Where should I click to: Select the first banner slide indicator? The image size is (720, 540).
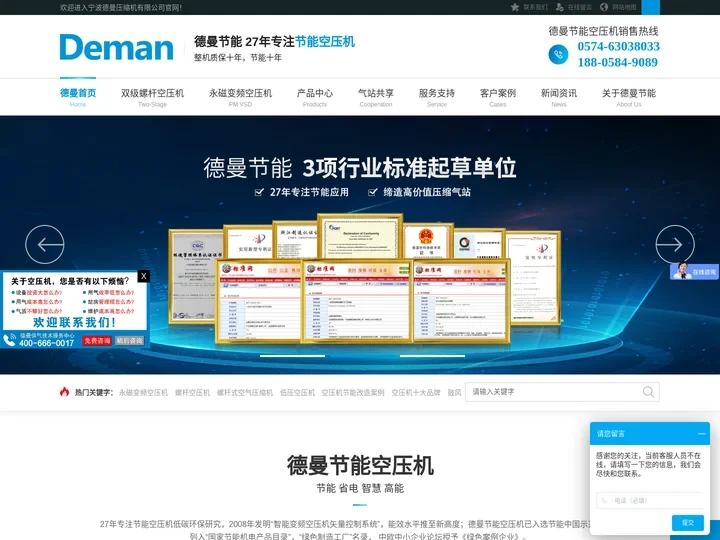pyautogui.click(x=292, y=356)
